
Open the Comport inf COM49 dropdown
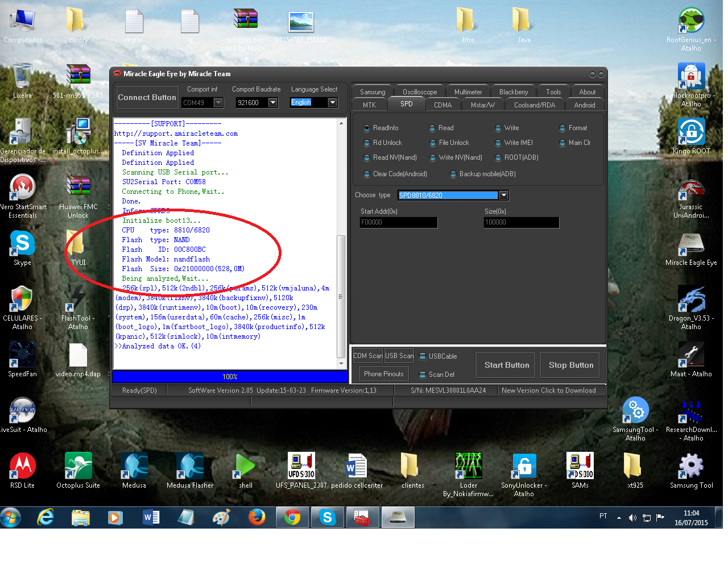pyautogui.click(x=217, y=103)
